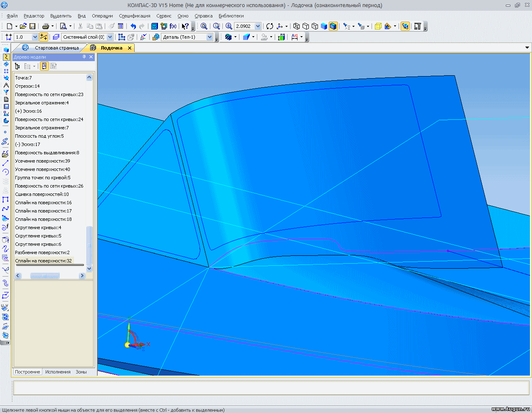Viewport: 532px width, 413px height.
Task: Select Shaded display mode icon
Action: click(x=324, y=26)
